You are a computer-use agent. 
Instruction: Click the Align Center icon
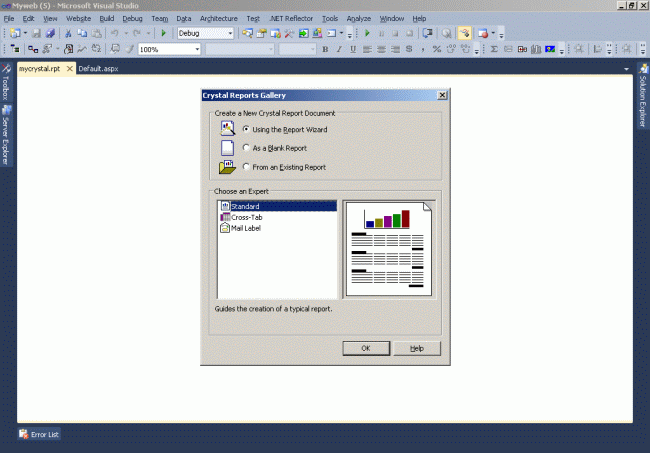pyautogui.click(x=381, y=49)
